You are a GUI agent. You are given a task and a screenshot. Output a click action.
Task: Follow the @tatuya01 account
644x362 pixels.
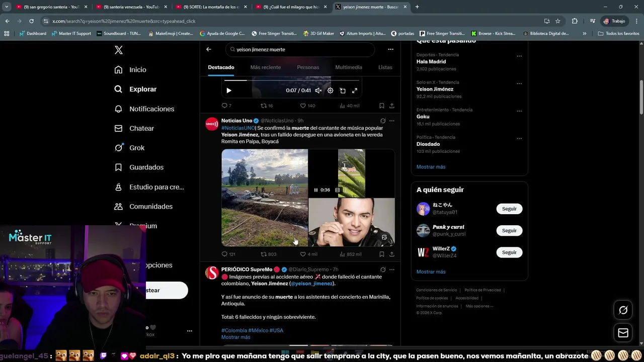click(509, 209)
